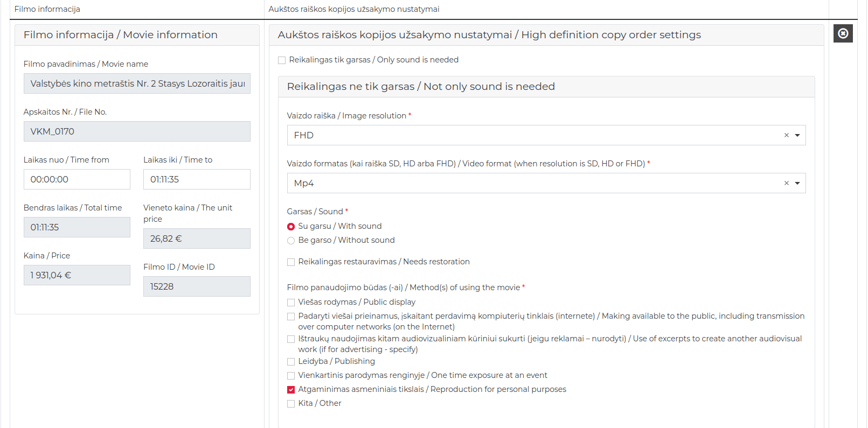Check the Public display option

[x=291, y=303]
